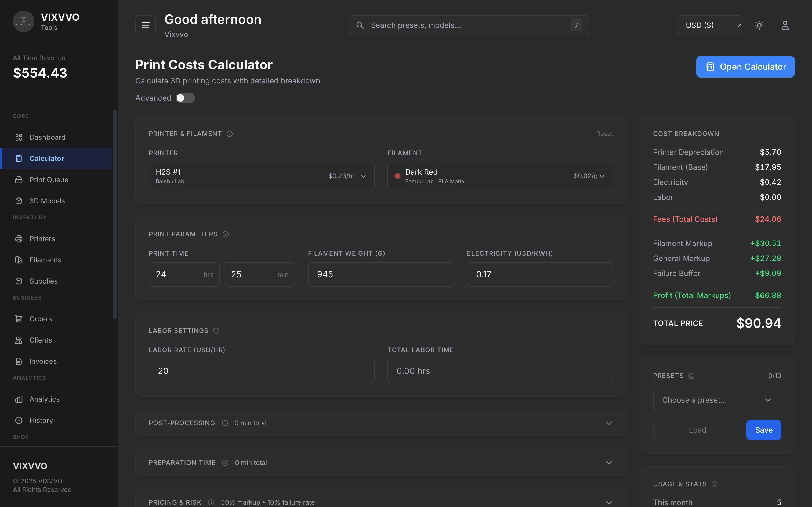Open the Choose a preset dropdown

point(717,400)
